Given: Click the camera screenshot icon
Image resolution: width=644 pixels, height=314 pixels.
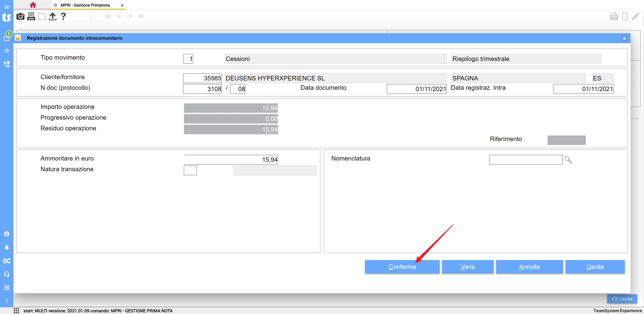Looking at the screenshot, I should click(20, 16).
